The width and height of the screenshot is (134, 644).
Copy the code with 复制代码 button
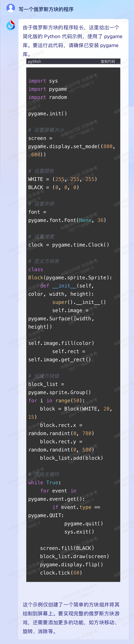click(x=108, y=61)
